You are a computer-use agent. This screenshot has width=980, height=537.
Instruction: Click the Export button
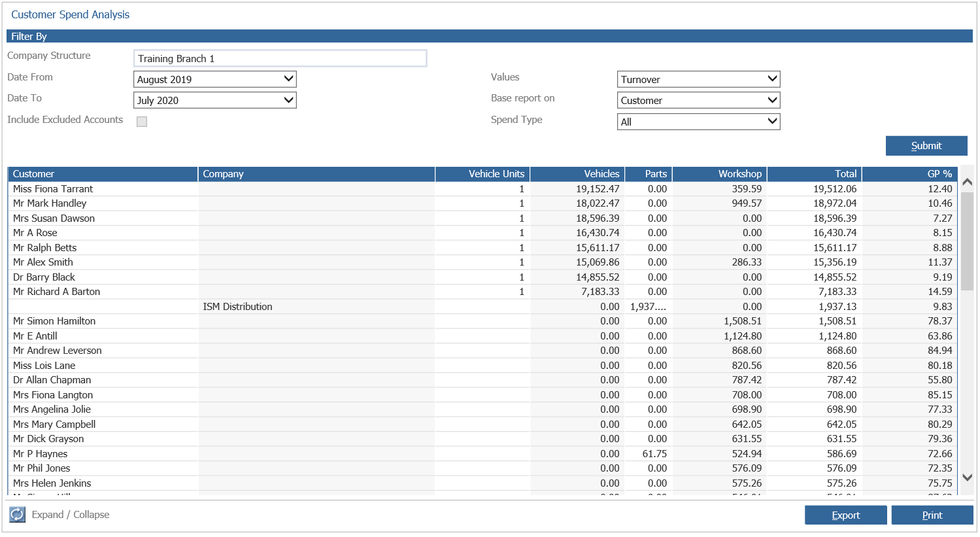(845, 515)
